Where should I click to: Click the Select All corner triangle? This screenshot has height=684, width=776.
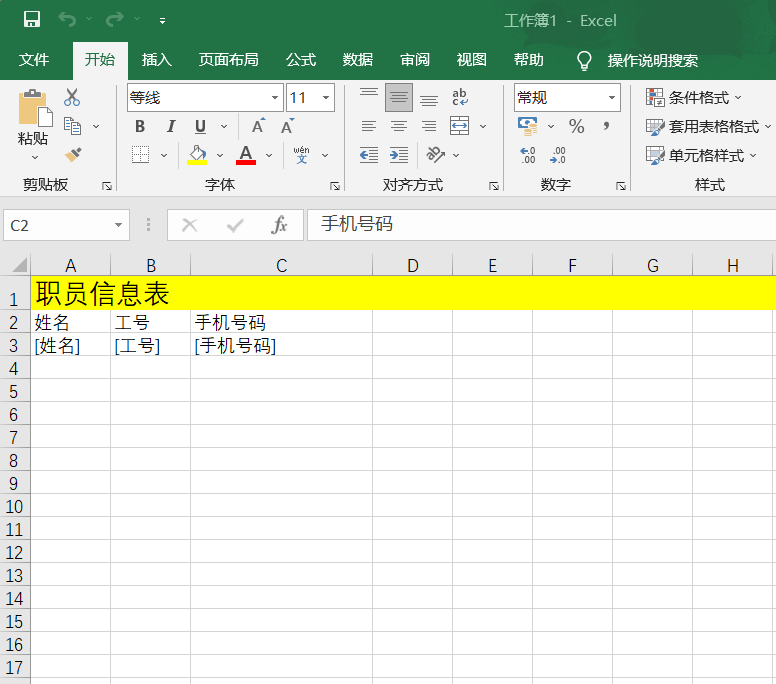[x=19, y=265]
